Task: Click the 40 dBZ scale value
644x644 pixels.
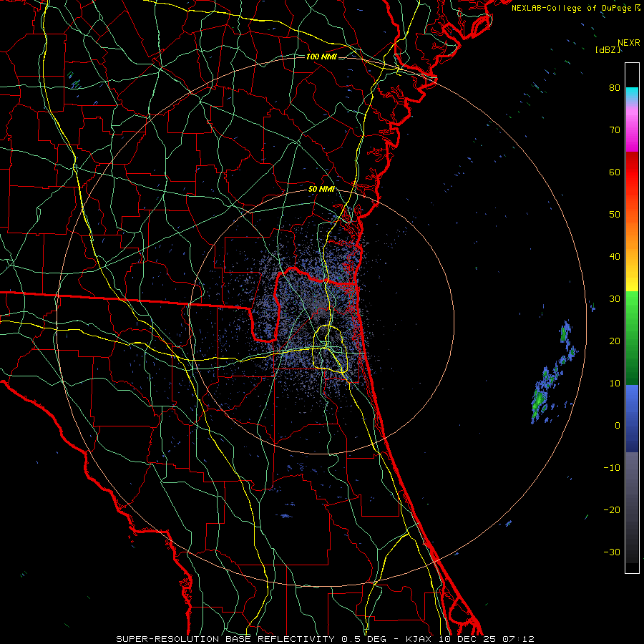Action: (x=615, y=257)
